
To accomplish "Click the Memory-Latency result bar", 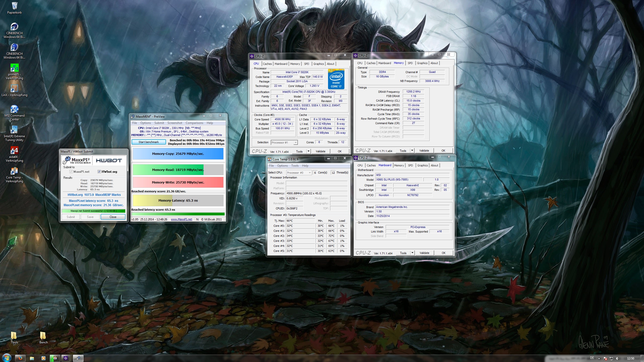I will 178,200.
